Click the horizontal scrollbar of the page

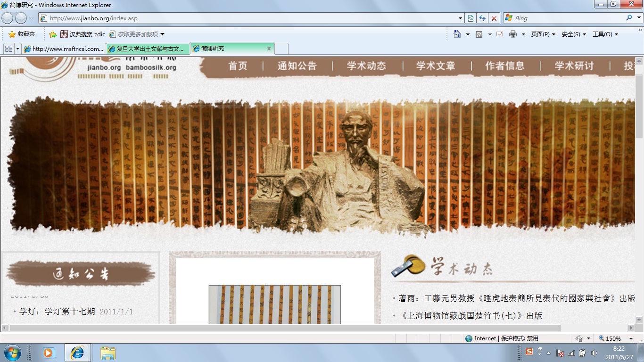click(283, 328)
